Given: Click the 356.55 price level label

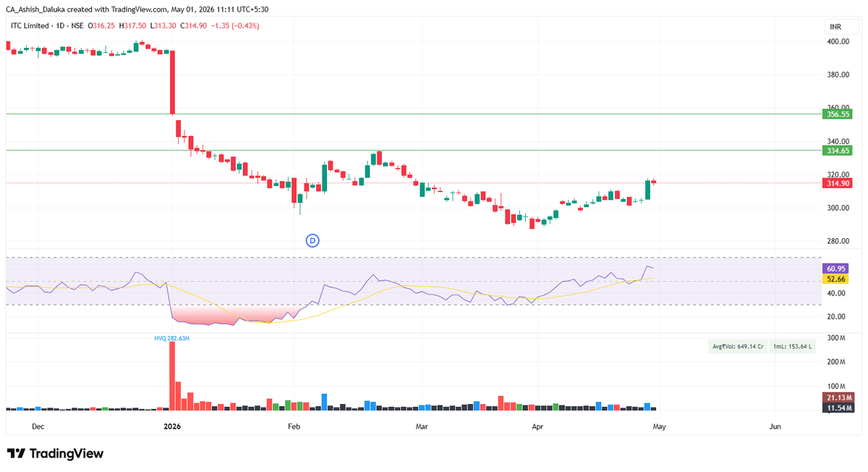Looking at the screenshot, I should (x=838, y=114).
